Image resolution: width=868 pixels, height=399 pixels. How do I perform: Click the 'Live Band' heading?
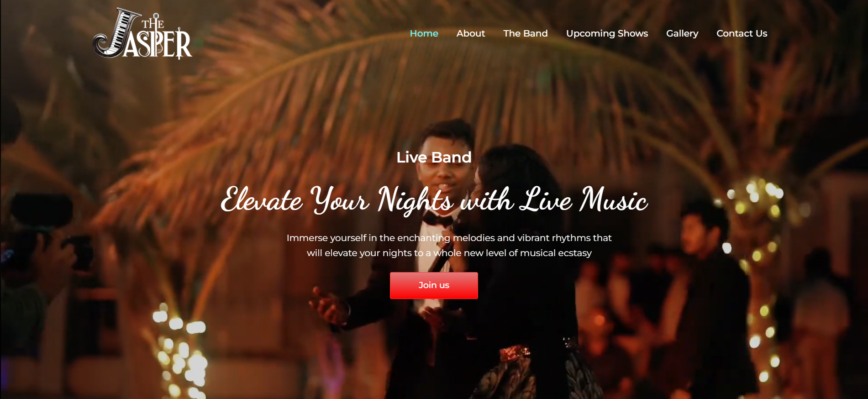point(434,157)
